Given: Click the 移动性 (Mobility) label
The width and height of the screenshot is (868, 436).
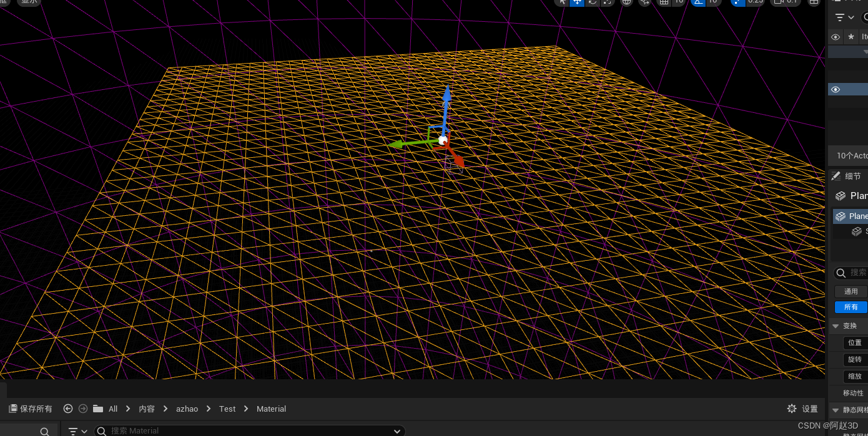Looking at the screenshot, I should coord(853,393).
